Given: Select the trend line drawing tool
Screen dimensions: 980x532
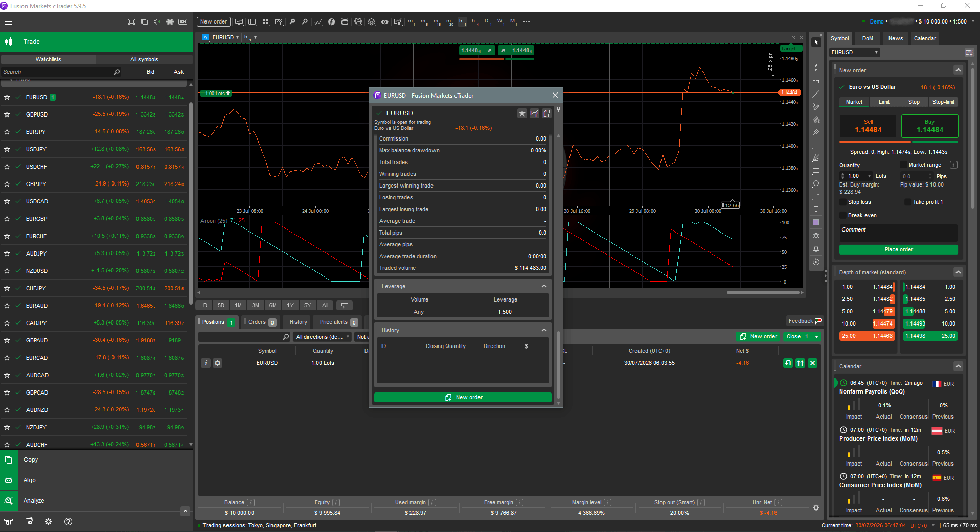Looking at the screenshot, I should pyautogui.click(x=816, y=94).
